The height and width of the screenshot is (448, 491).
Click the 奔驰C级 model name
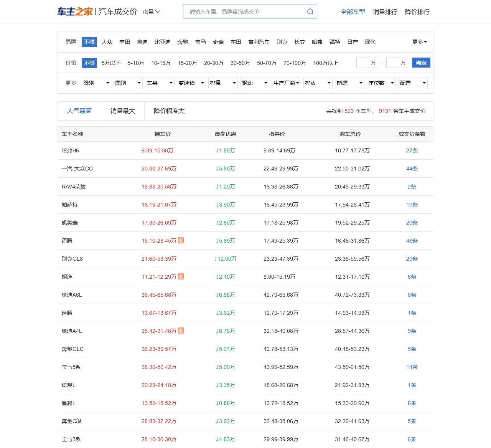71,421
